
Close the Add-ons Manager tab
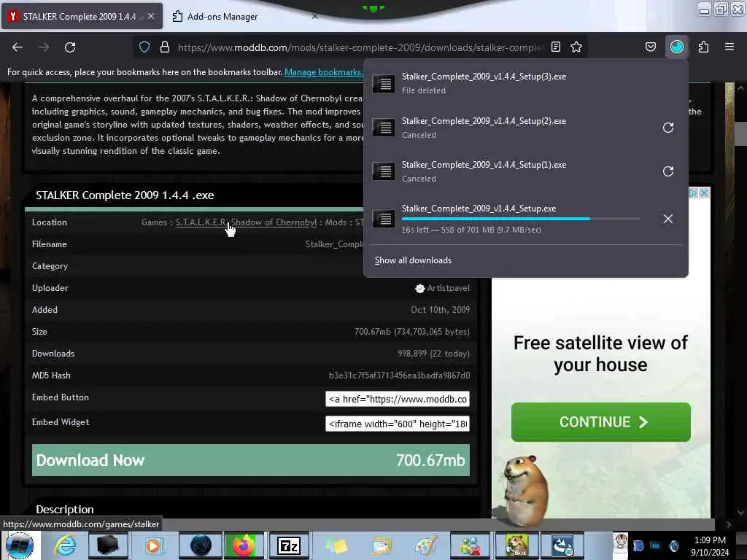click(x=315, y=16)
